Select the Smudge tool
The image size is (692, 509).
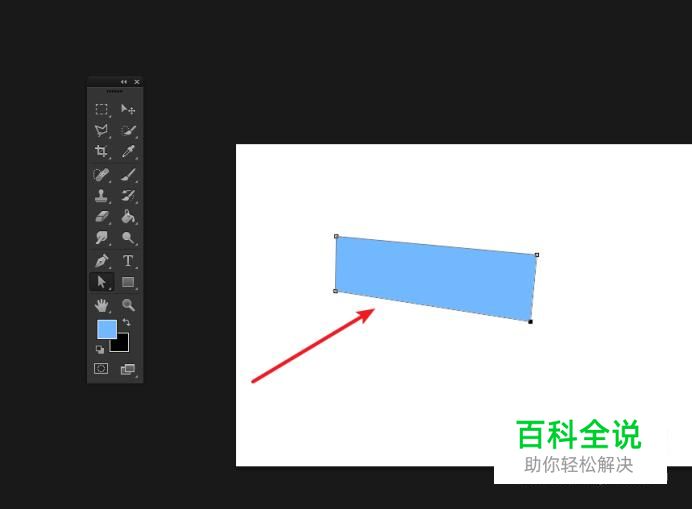point(102,238)
